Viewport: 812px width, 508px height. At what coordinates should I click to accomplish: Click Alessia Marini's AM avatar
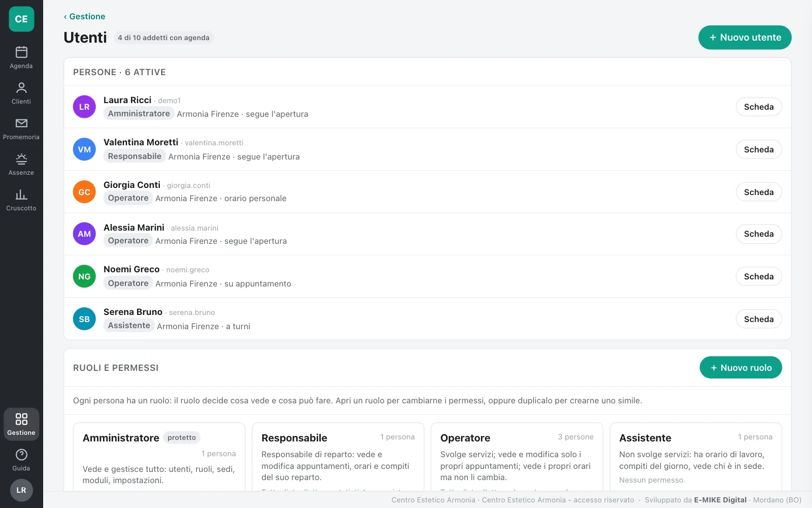coord(84,234)
